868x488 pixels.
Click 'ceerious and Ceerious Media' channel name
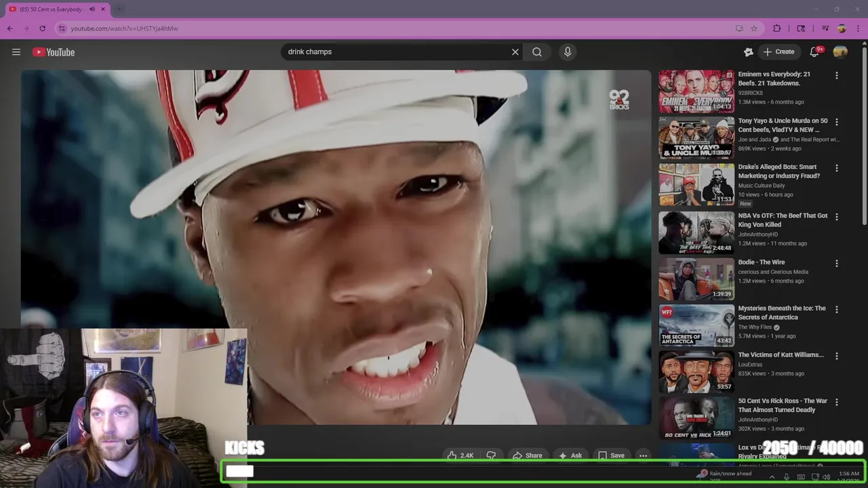click(773, 272)
